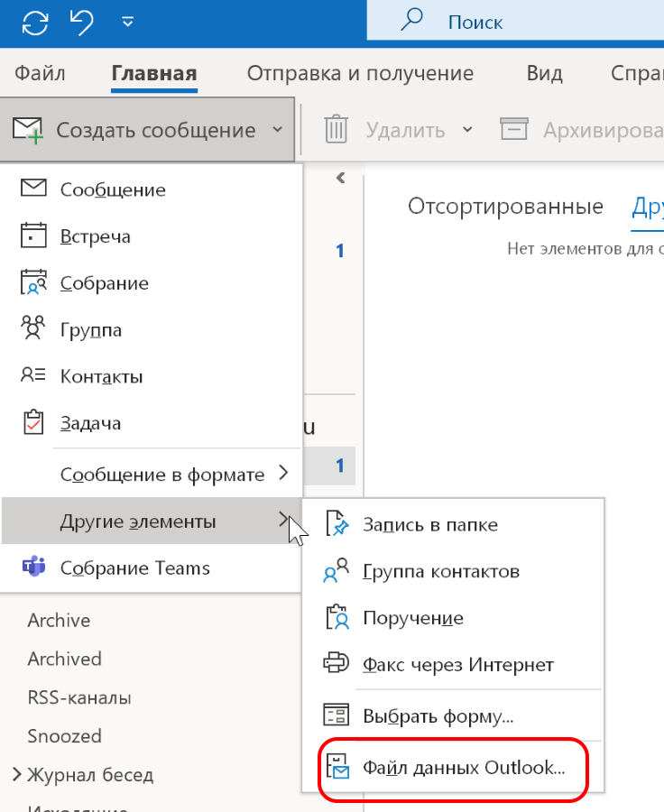Click the Создать сообщение button label

click(x=156, y=131)
